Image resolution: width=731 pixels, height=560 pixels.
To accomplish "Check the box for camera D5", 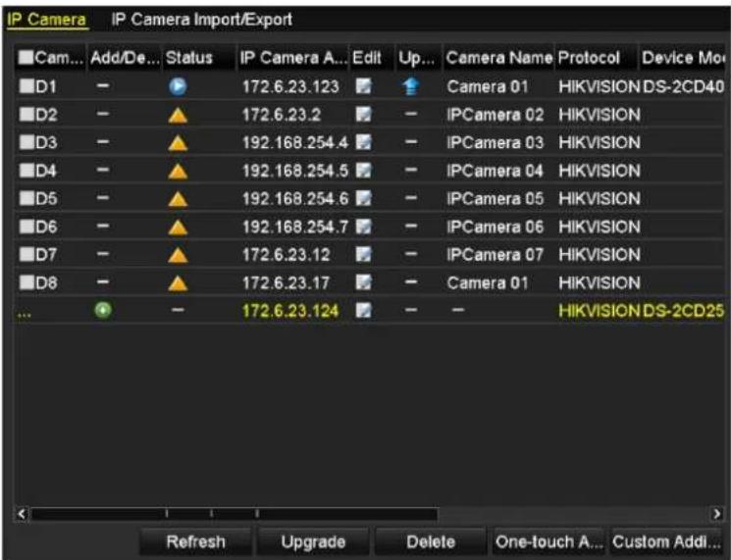I will click(x=26, y=198).
